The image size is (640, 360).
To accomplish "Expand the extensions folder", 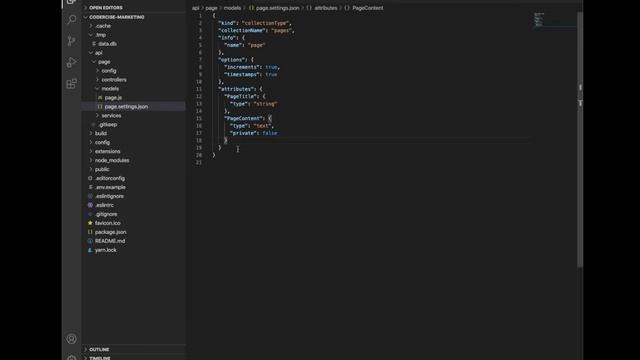I will tap(107, 151).
